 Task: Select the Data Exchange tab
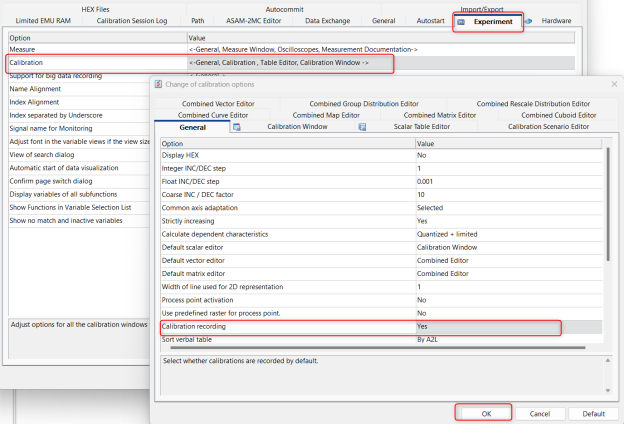(328, 21)
